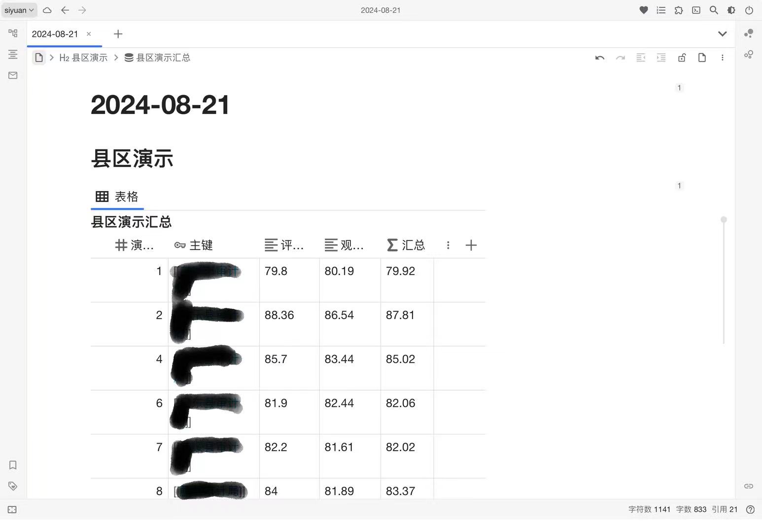
Task: Click the document icon in breadcrumb
Action: point(39,58)
